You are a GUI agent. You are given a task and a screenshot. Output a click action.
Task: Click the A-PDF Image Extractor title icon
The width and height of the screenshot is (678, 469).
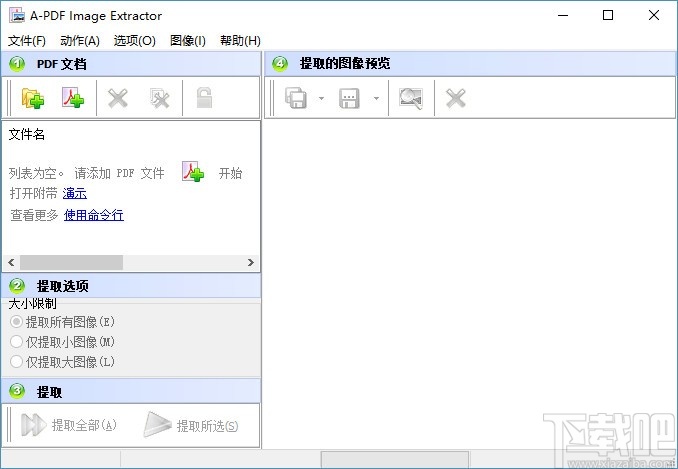(17, 15)
